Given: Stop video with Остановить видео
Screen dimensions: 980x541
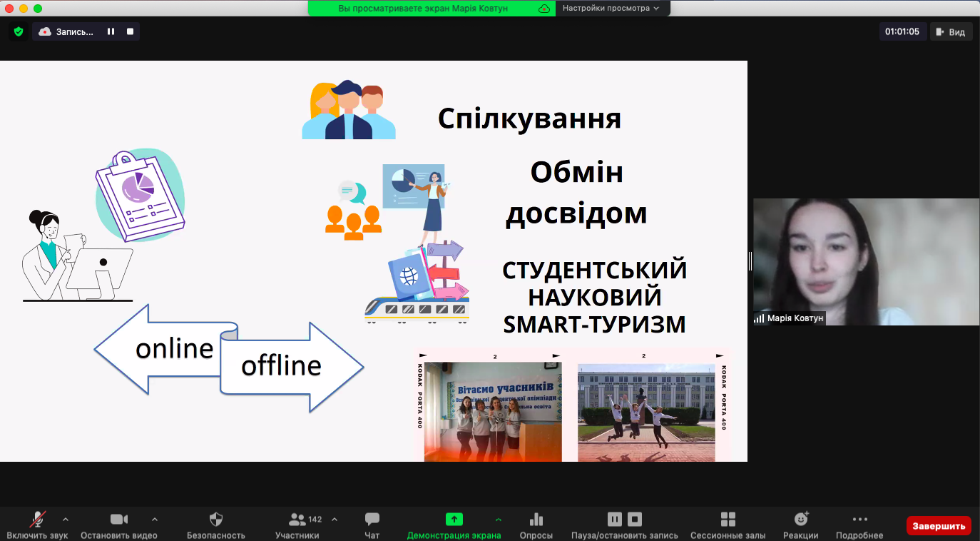Looking at the screenshot, I should pos(118,520).
